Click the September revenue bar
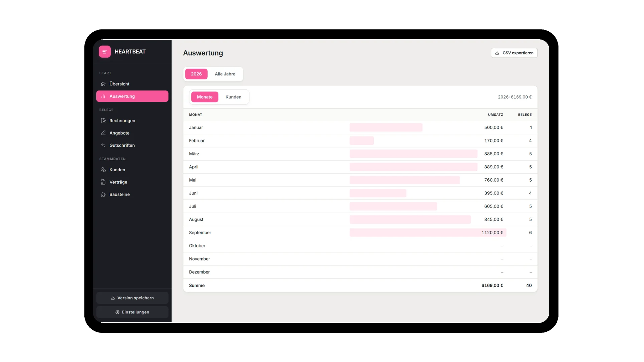The height and width of the screenshot is (362, 644). pos(428,233)
